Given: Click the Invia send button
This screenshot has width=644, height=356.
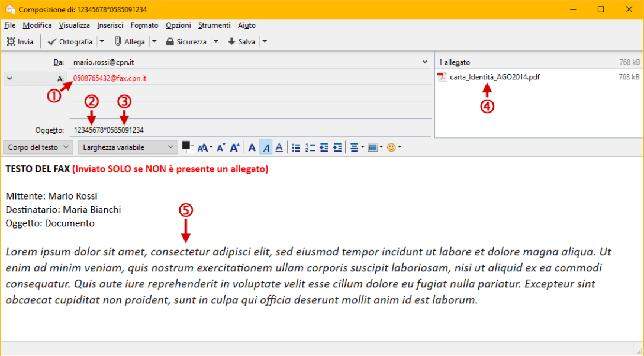Looking at the screenshot, I should coord(20,41).
